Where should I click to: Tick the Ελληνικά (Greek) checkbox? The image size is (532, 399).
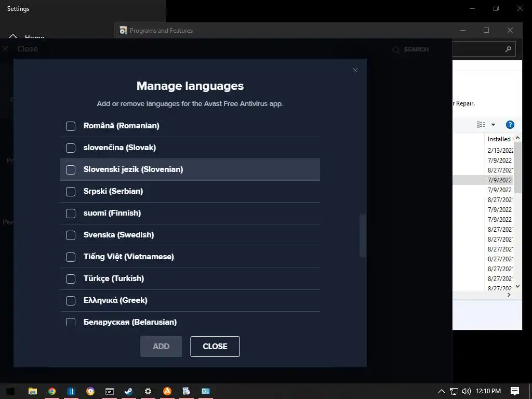click(x=71, y=301)
